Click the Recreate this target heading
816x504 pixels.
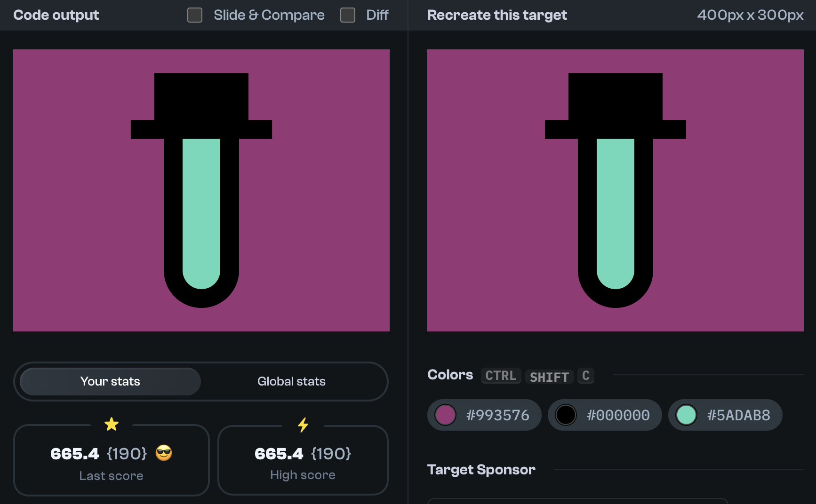497,15
